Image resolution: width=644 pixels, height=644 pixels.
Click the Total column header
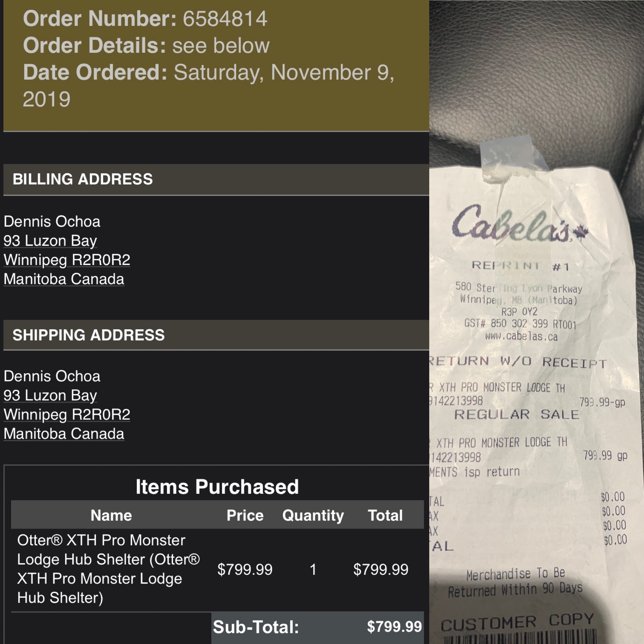(385, 515)
